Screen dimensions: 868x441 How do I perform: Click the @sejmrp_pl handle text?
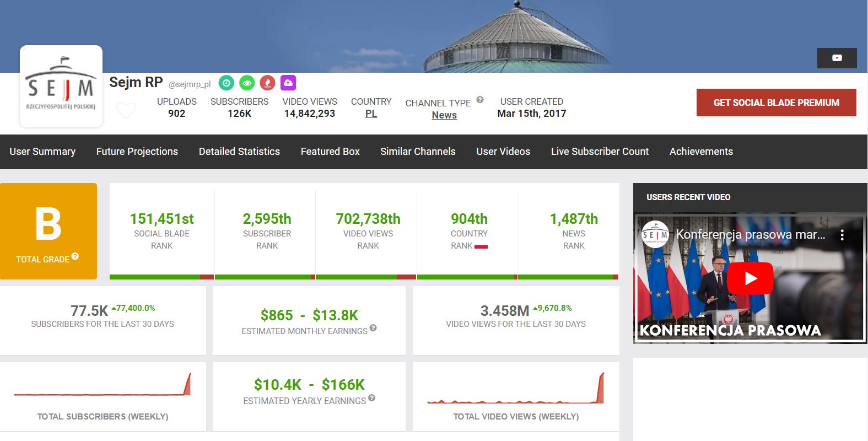[190, 84]
